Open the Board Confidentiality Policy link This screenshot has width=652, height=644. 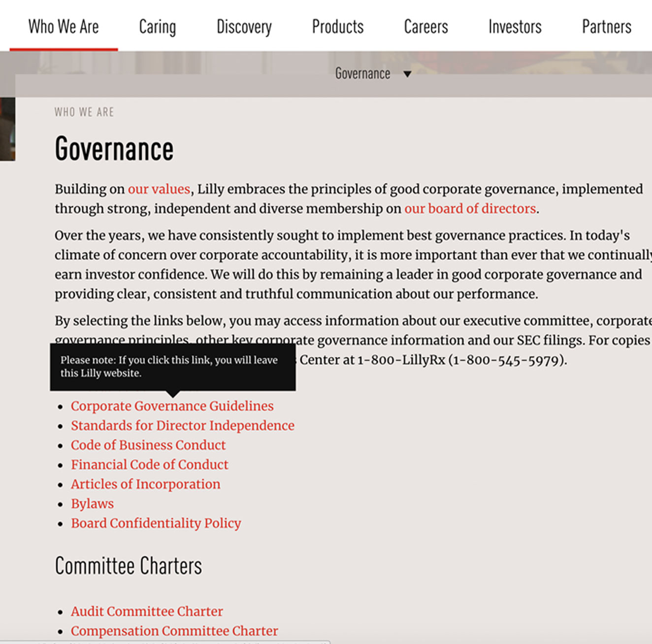coord(156,523)
